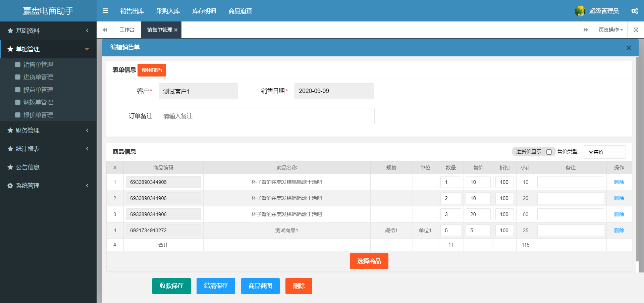Click the 商品截图 button
The width and height of the screenshot is (644, 303).
click(x=260, y=286)
